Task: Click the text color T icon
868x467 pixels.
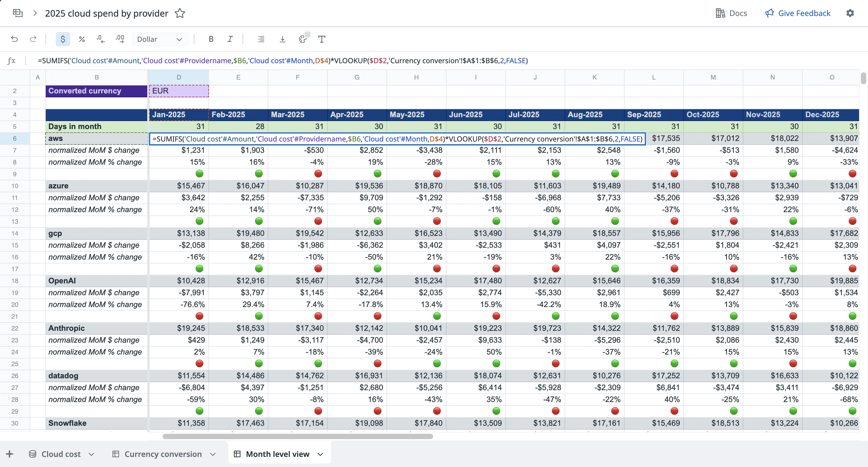Action: tap(321, 39)
